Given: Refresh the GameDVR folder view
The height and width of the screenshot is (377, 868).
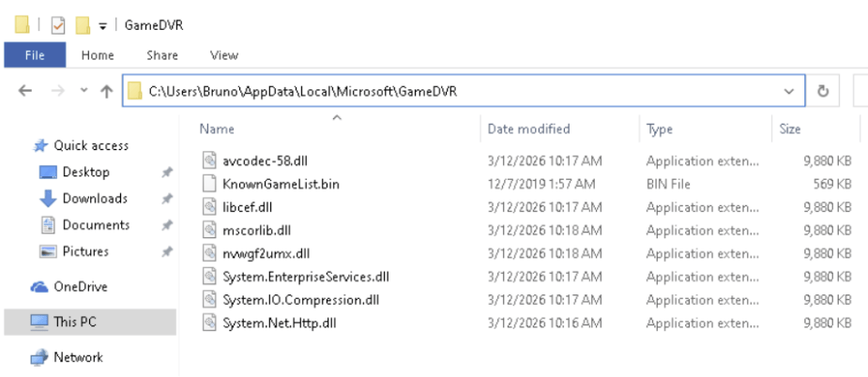Looking at the screenshot, I should coord(823,91).
